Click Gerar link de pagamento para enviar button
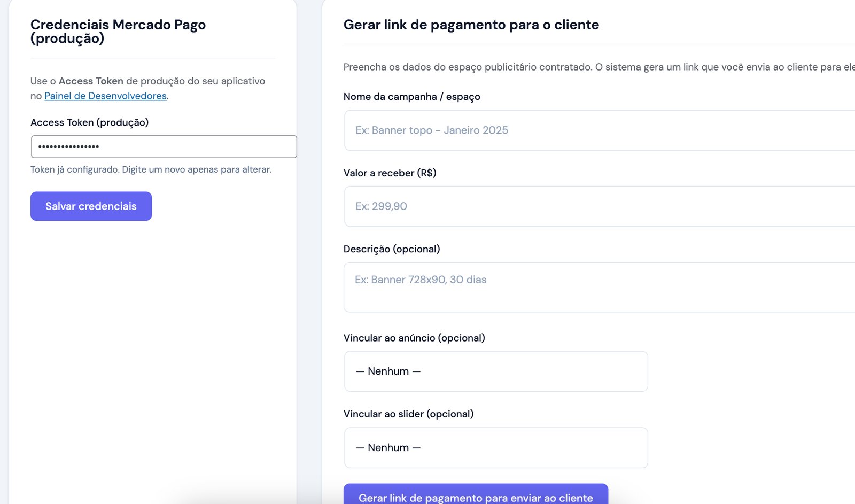This screenshot has width=855, height=504. [476, 496]
